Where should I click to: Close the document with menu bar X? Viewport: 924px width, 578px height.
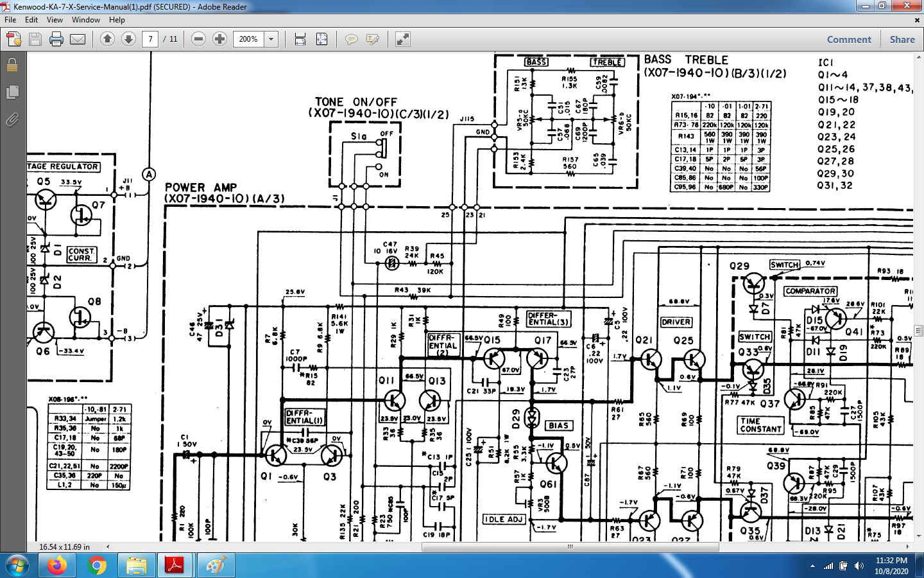click(x=917, y=20)
